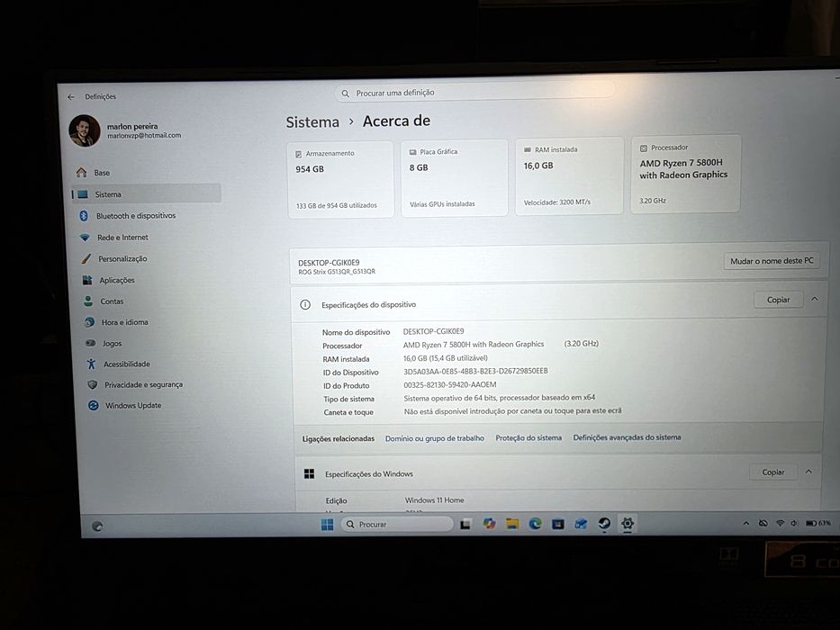Click the Windows Update sync icon
This screenshot has width=840, height=630.
coord(94,406)
